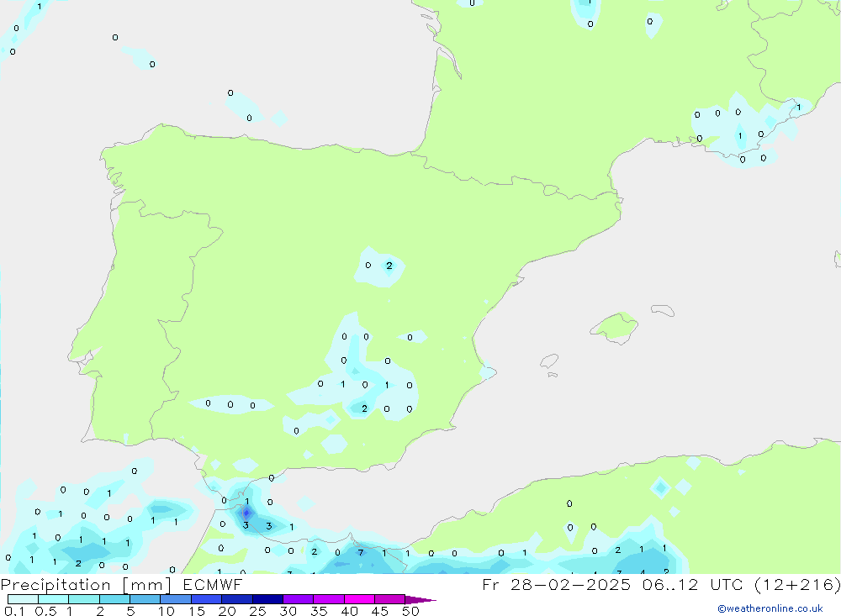The image size is (841, 616).
Task: Click the 0.5–1 mm legend color swatch
Action: (54, 599)
